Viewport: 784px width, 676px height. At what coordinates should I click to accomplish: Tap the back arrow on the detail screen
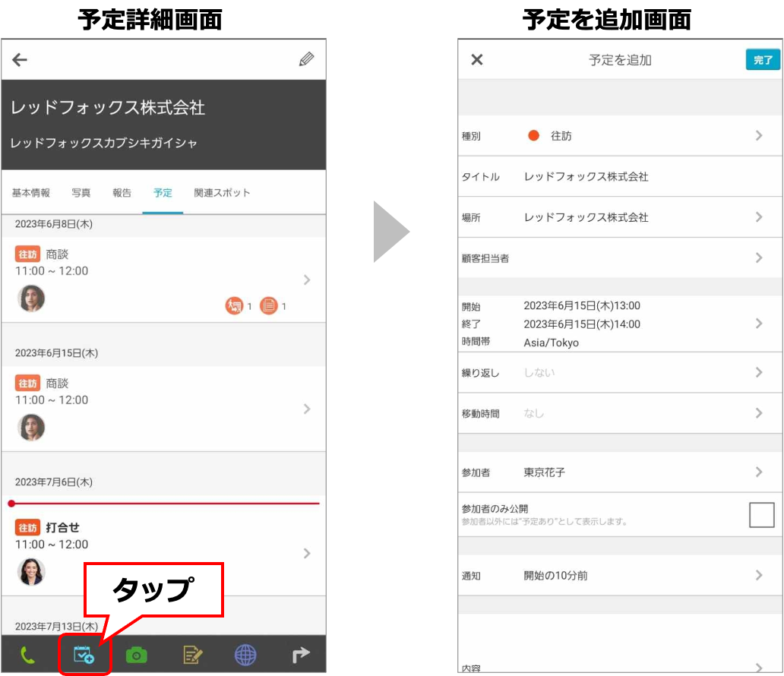(x=20, y=60)
